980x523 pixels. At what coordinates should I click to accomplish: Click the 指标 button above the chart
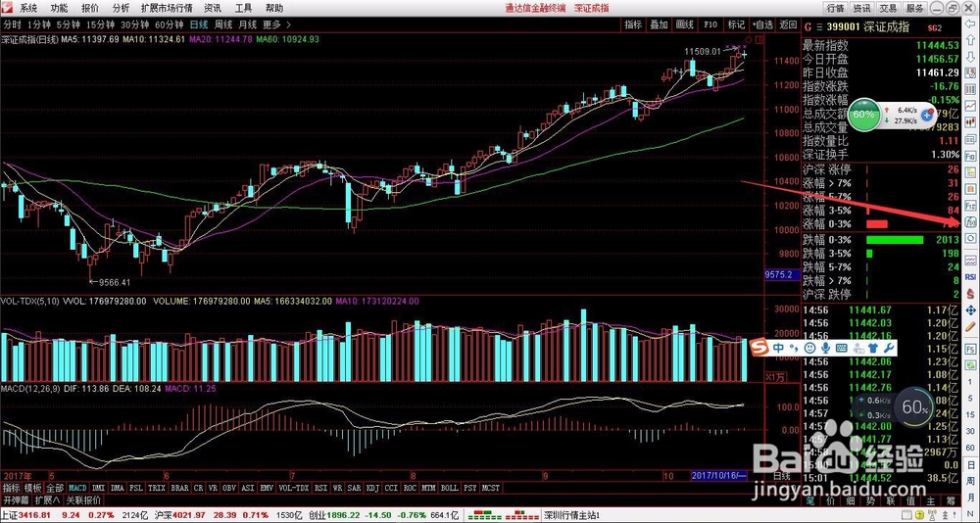coord(633,25)
